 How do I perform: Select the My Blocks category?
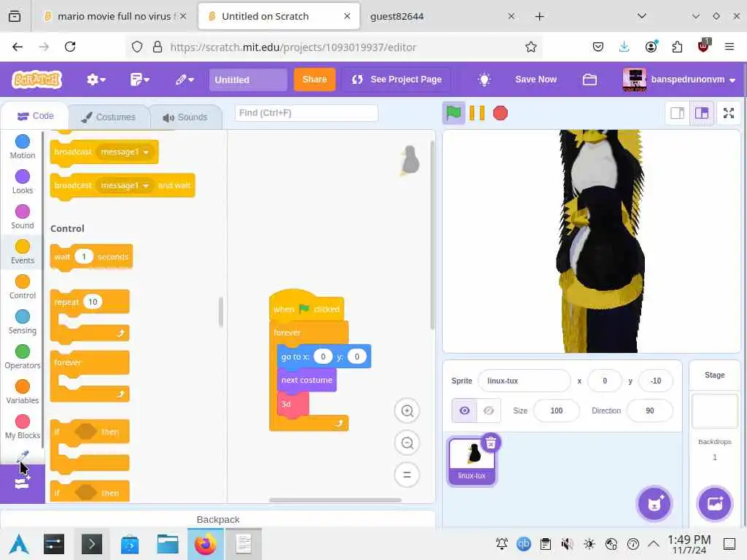point(23,427)
